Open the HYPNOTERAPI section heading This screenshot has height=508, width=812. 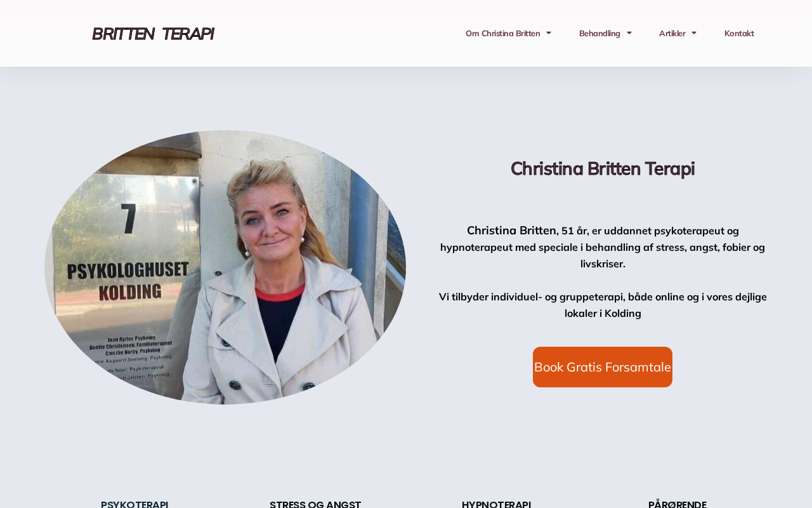(x=496, y=504)
